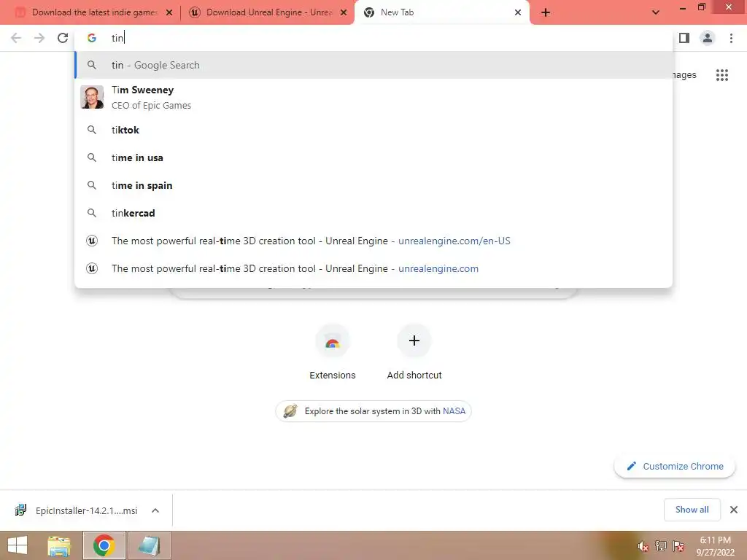Click pencil icon on Customize Chrome
This screenshot has height=560, width=747.
click(631, 466)
